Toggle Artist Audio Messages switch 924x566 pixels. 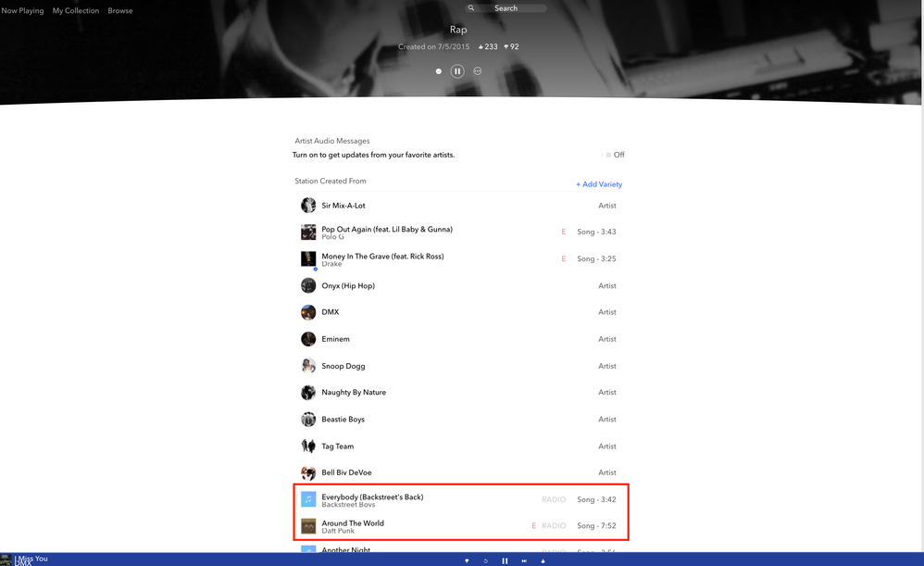606,155
